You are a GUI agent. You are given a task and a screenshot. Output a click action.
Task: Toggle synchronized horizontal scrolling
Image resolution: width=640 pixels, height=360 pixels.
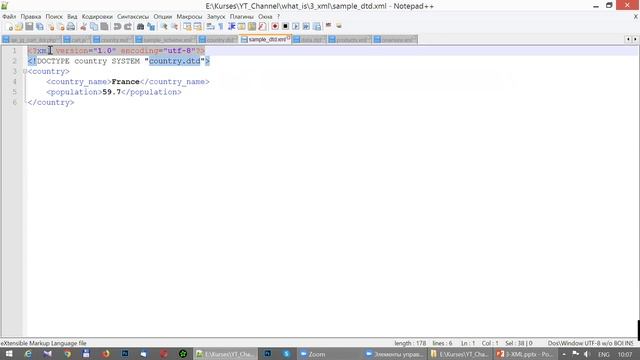click(x=198, y=27)
